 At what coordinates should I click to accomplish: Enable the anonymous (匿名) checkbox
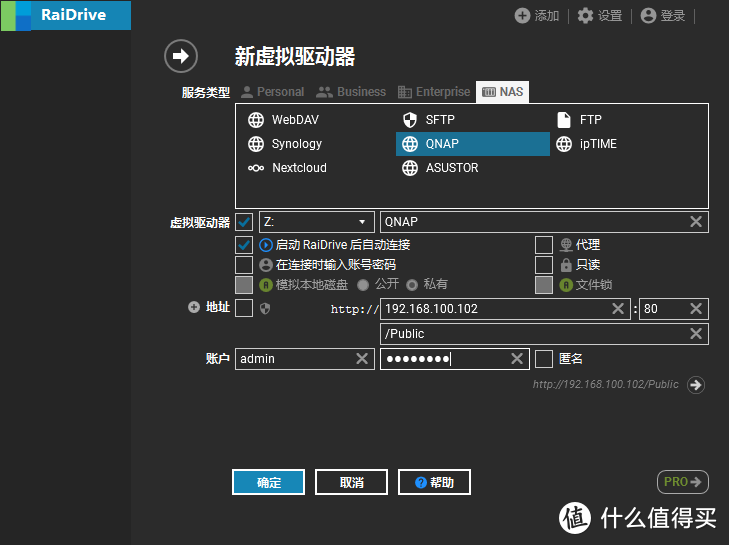coord(544,359)
